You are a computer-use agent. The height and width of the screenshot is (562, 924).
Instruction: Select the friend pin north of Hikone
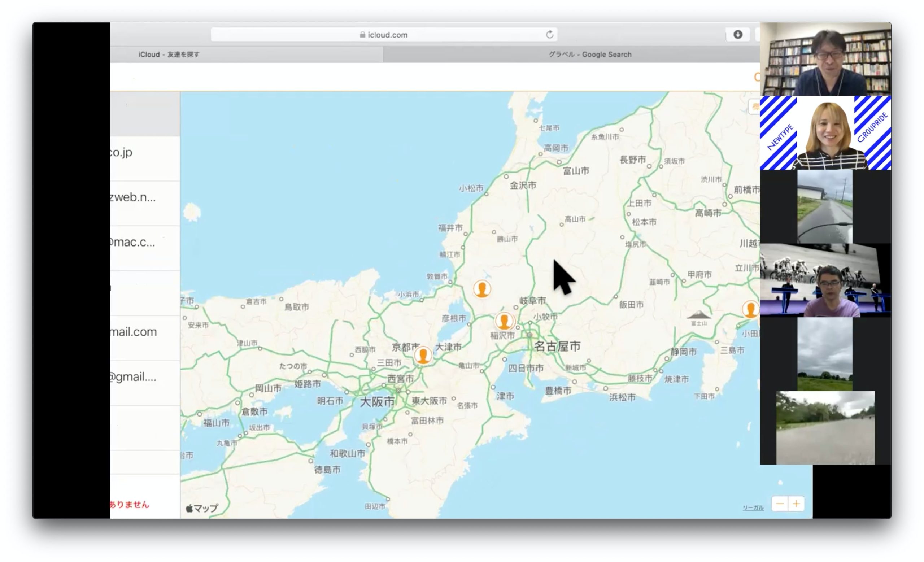click(482, 289)
